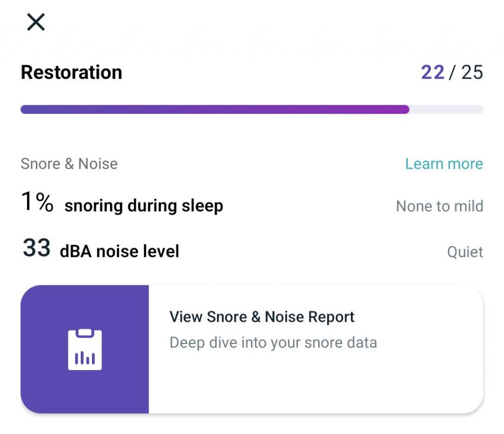Viewport: 504px width, 434px height.
Task: Tap the empty white area of report card
Action: click(315, 386)
